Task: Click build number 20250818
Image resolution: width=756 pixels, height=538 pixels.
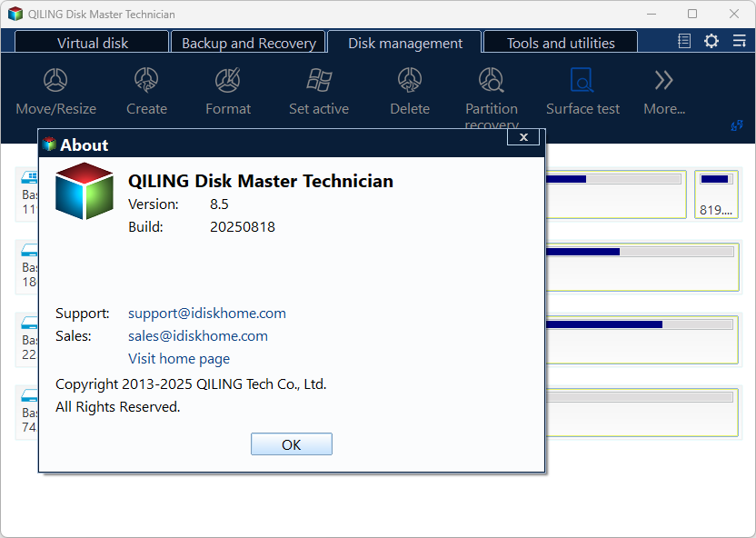Action: pyautogui.click(x=242, y=227)
